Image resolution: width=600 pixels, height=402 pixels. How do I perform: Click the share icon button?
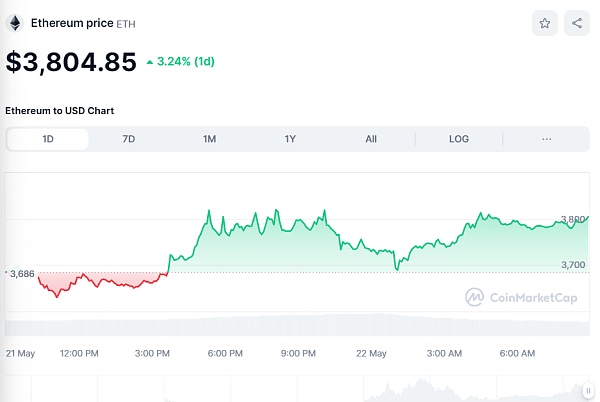pos(577,23)
